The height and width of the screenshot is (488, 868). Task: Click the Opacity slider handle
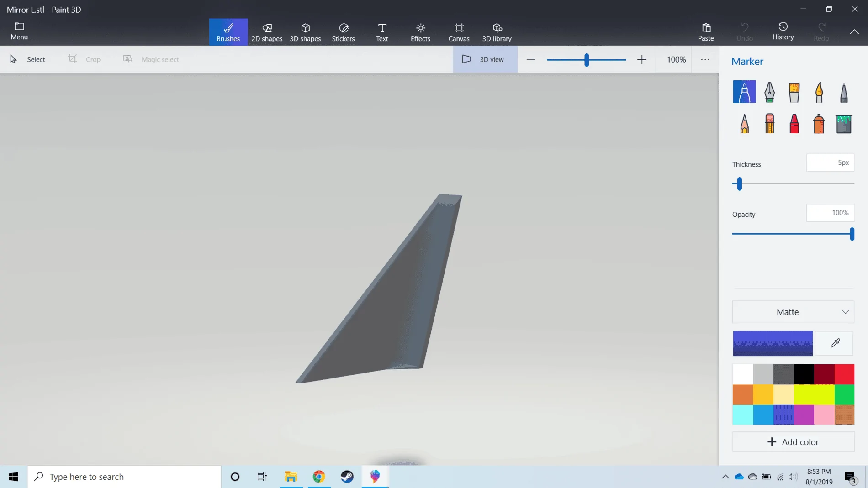click(x=852, y=234)
